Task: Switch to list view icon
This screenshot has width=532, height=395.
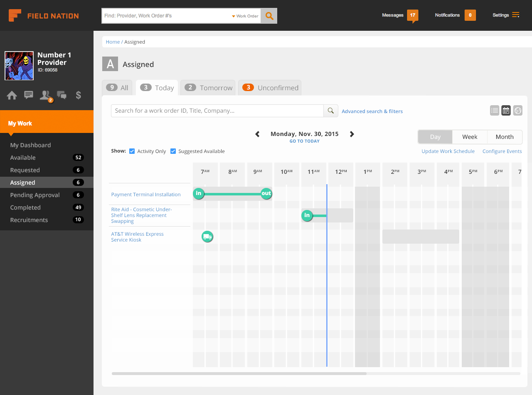Action: (495, 111)
